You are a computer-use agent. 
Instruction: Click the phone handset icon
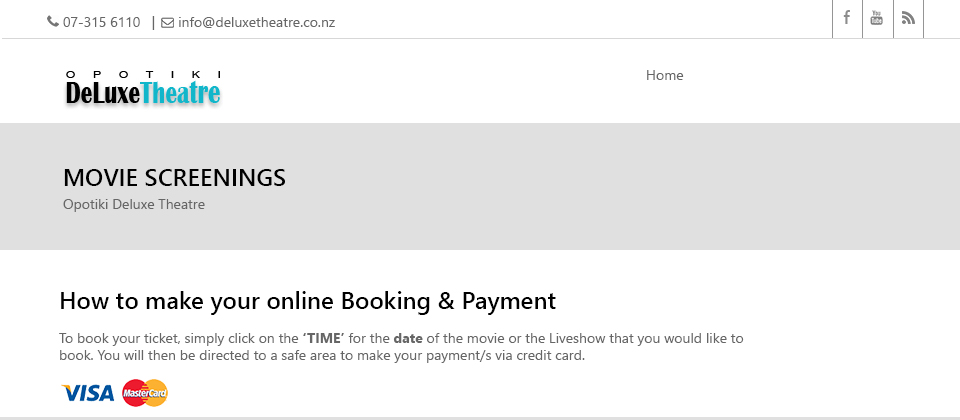click(53, 22)
